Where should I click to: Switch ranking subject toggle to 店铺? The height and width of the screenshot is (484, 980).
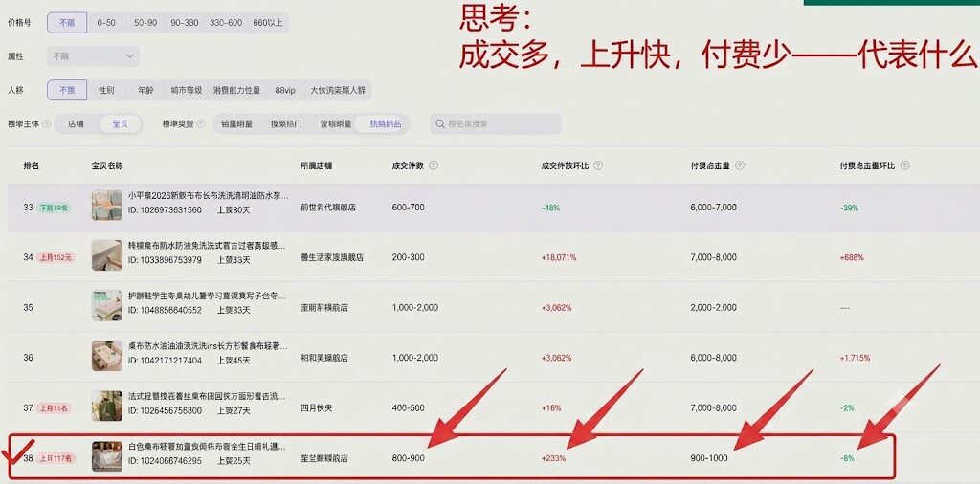click(77, 123)
